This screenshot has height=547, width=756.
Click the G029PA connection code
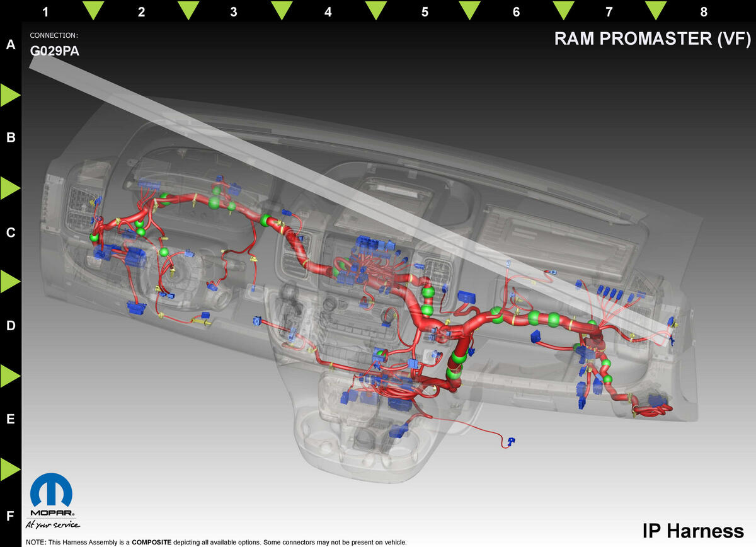coord(55,51)
